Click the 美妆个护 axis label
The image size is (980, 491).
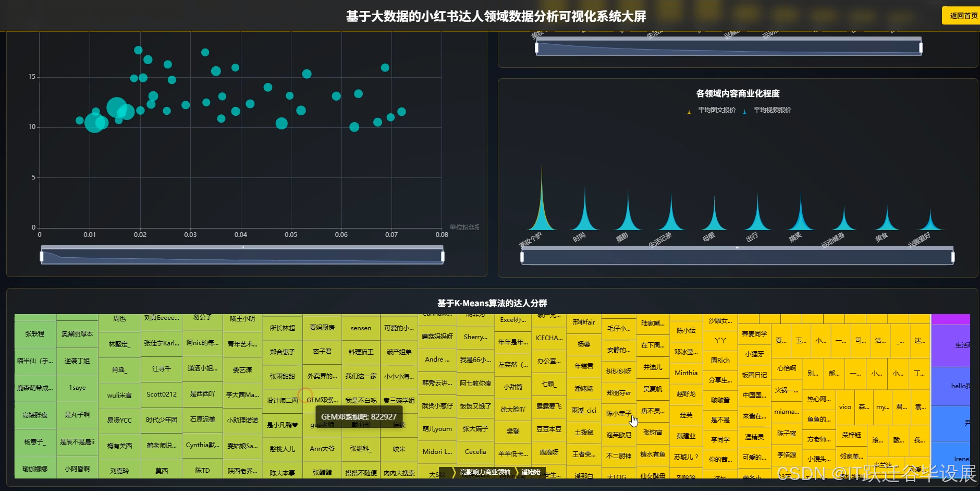pos(530,240)
